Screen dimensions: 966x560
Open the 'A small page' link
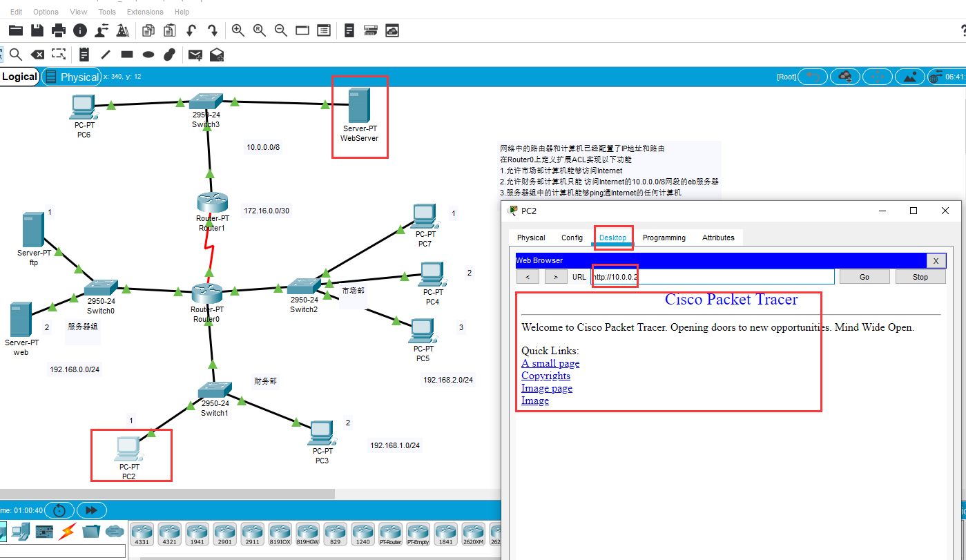point(550,363)
